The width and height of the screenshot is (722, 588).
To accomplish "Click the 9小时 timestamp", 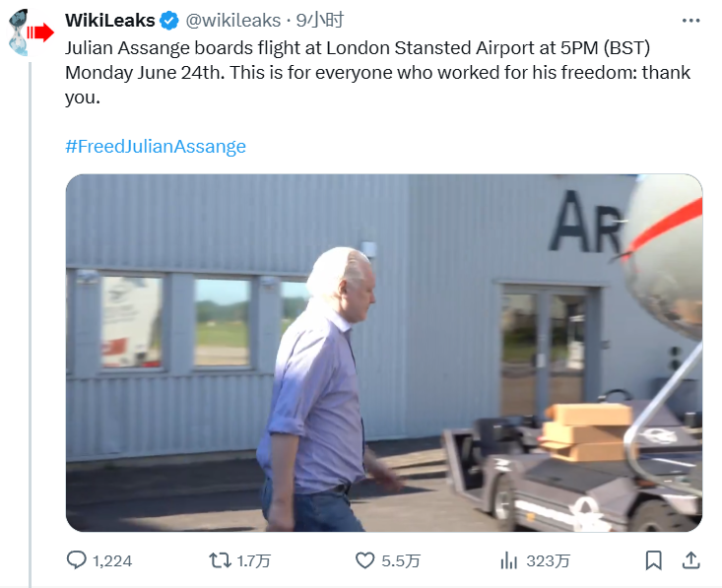I will (x=320, y=21).
